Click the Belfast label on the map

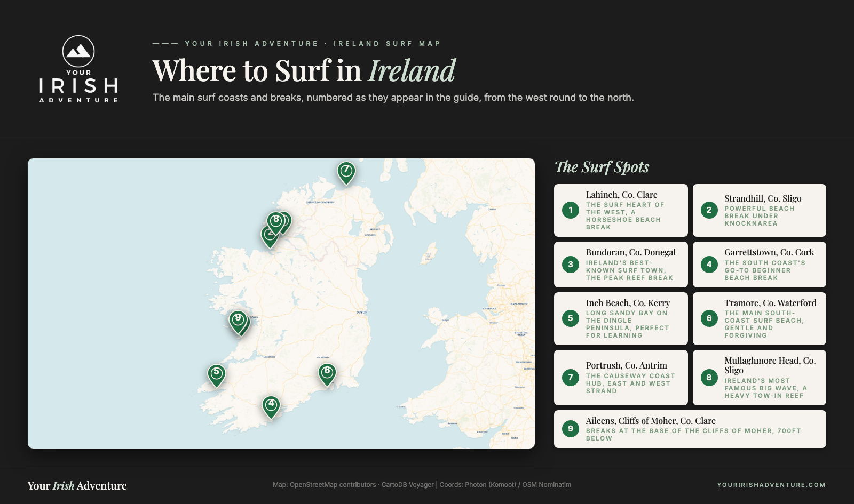coord(375,229)
